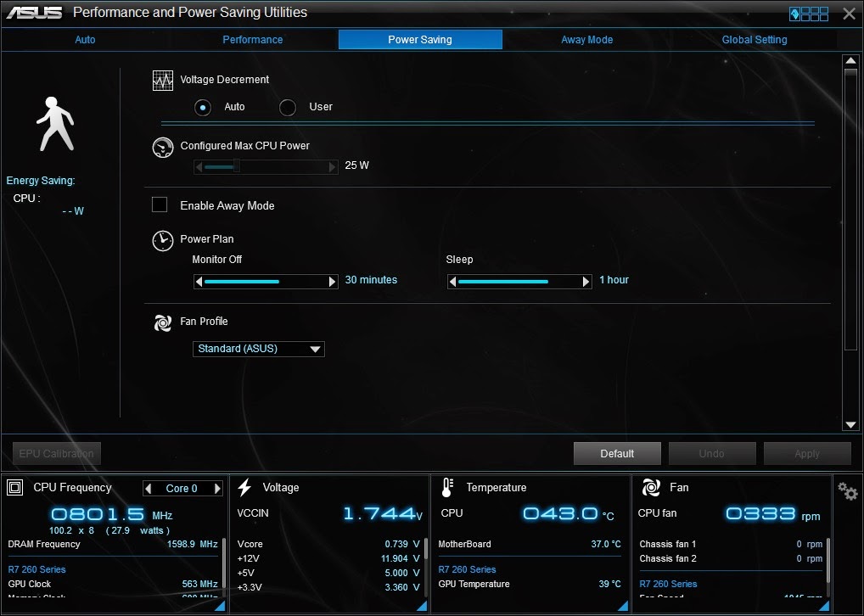Click the window layout switcher icon
Image resolution: width=864 pixels, height=616 pixels.
(809, 14)
